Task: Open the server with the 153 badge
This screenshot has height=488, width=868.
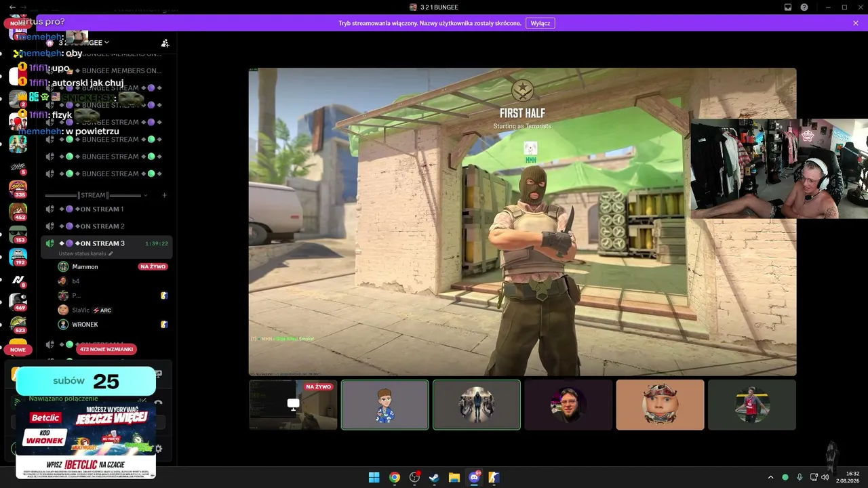Action: [x=18, y=234]
